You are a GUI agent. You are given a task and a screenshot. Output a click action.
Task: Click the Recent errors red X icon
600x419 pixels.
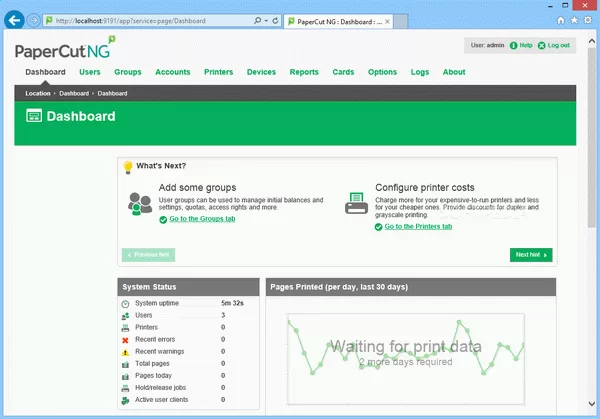point(125,340)
